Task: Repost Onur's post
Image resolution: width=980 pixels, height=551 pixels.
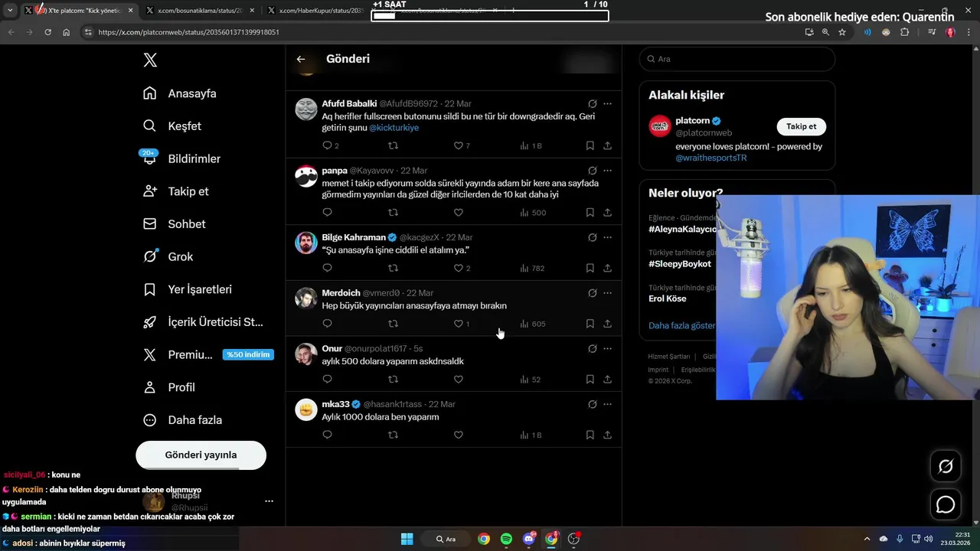Action: click(x=393, y=380)
